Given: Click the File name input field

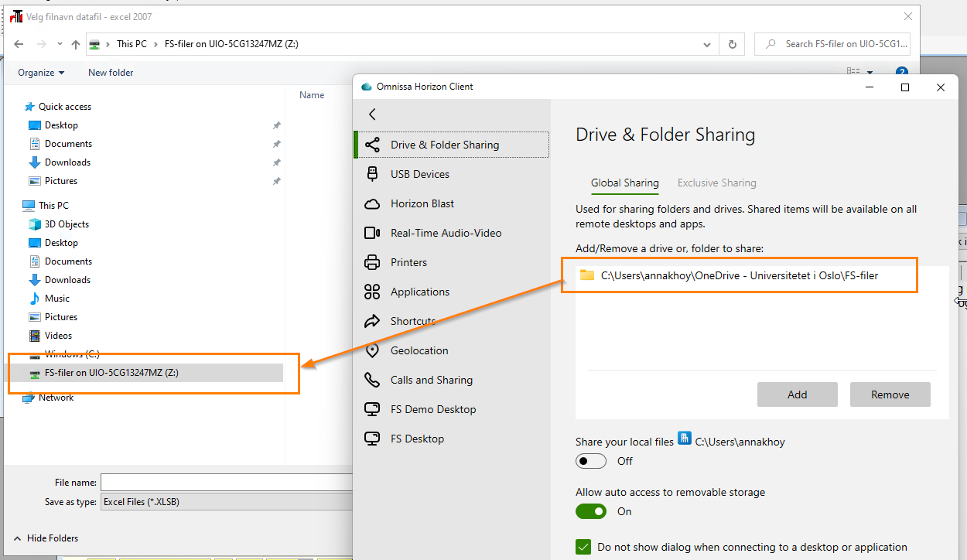Looking at the screenshot, I should click(x=227, y=483).
